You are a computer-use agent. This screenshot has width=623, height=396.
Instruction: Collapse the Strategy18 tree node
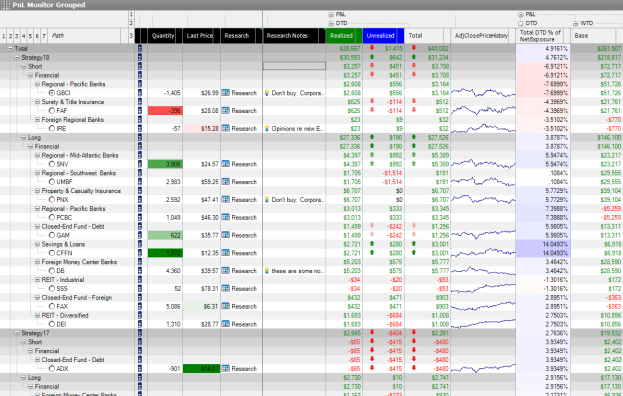17,58
